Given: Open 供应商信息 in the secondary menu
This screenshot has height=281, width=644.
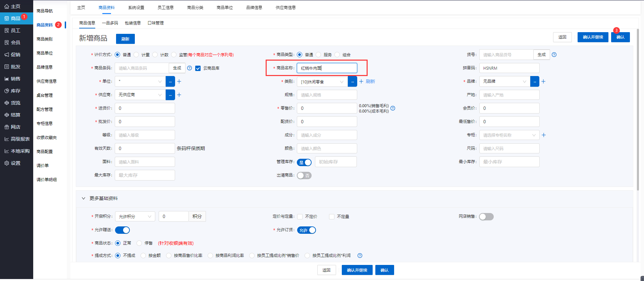Looking at the screenshot, I should click(47, 81).
